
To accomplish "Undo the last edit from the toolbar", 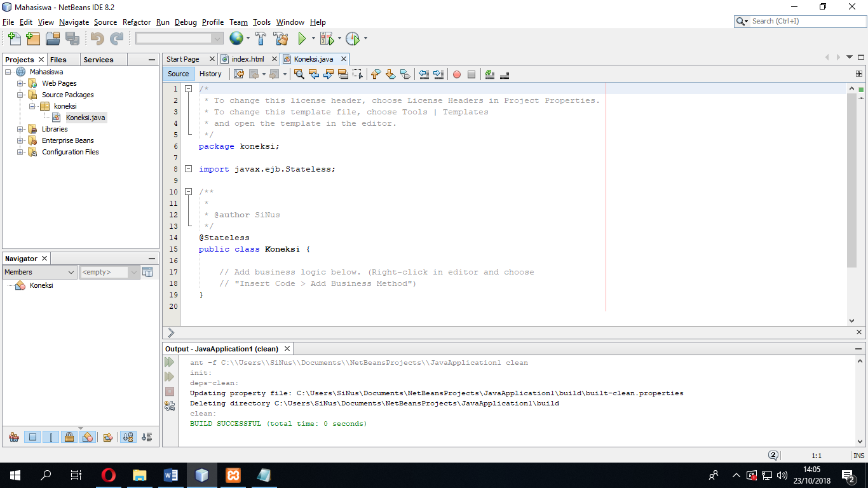I will (x=96, y=38).
